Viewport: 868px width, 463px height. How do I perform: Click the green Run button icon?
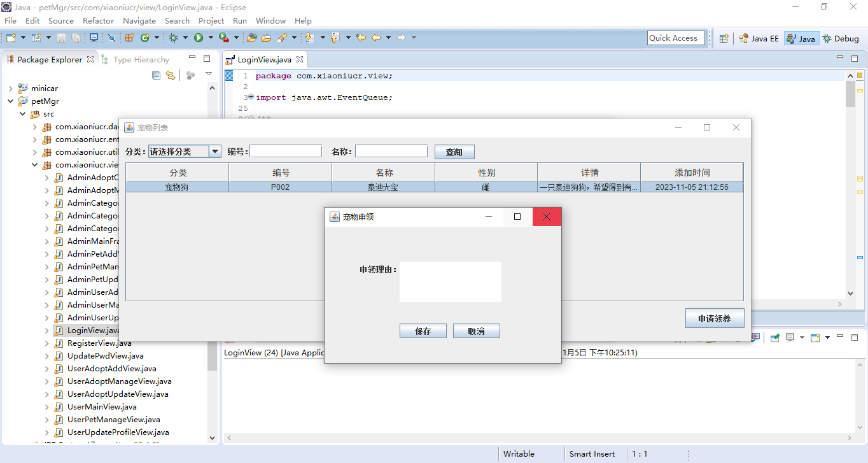199,38
